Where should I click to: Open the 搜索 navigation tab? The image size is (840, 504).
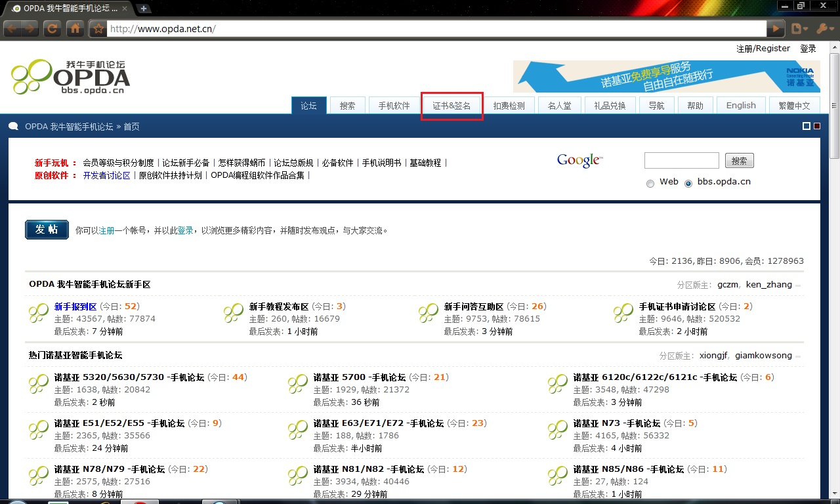coord(348,106)
